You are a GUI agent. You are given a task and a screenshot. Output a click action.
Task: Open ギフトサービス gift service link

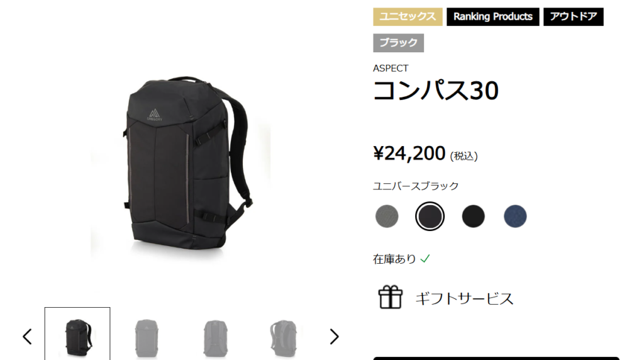(464, 298)
